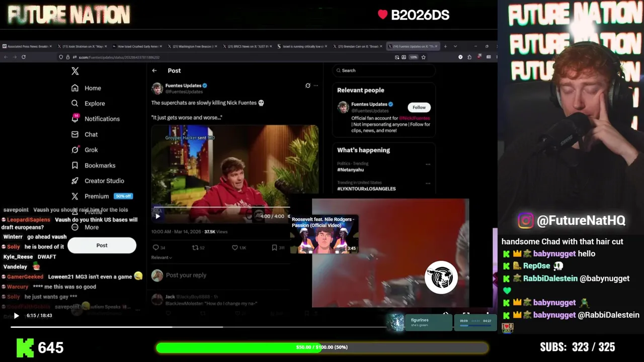Open the Fuentes Updates author name
644x362 pixels.
click(x=183, y=85)
